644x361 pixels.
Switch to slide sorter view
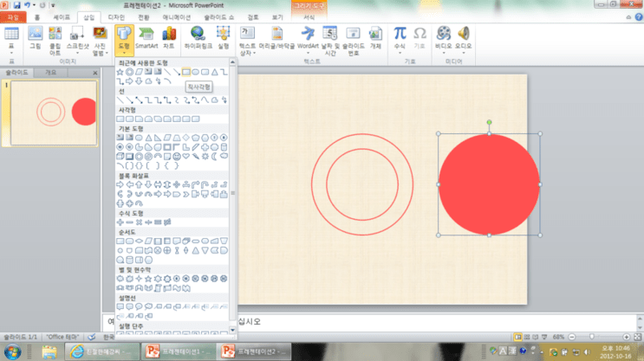pyautogui.click(x=527, y=337)
